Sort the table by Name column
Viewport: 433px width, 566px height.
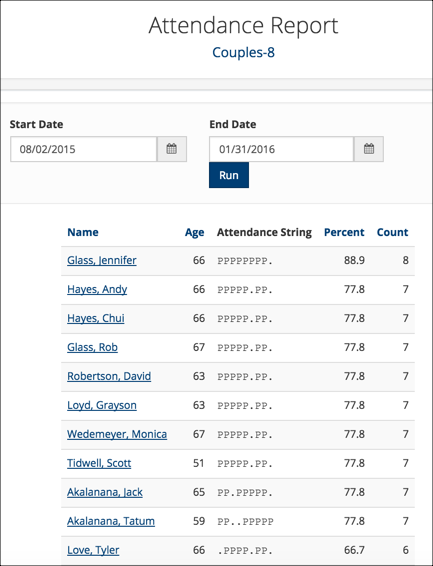pyautogui.click(x=83, y=232)
